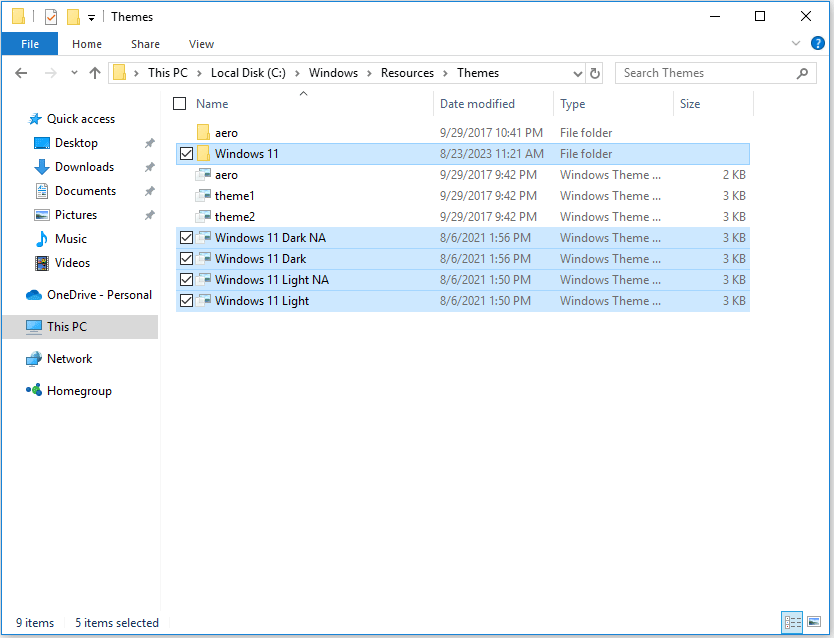The image size is (834, 638).
Task: Switch to the Home ribbon tab
Action: [x=87, y=44]
